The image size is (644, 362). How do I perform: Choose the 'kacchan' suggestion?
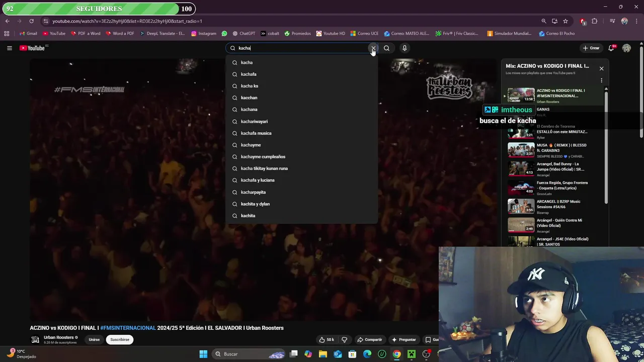pyautogui.click(x=301, y=98)
